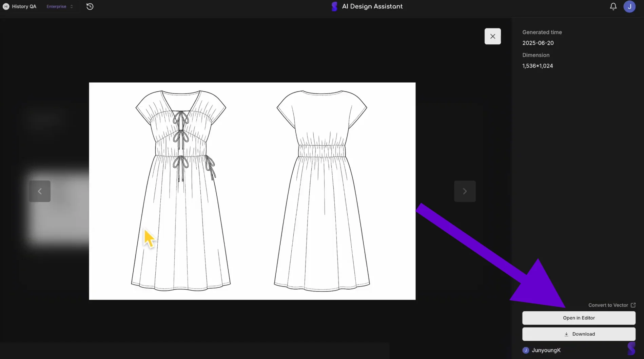Go to the next image with right chevron
Viewport: 644px width, 359px height.
465,191
